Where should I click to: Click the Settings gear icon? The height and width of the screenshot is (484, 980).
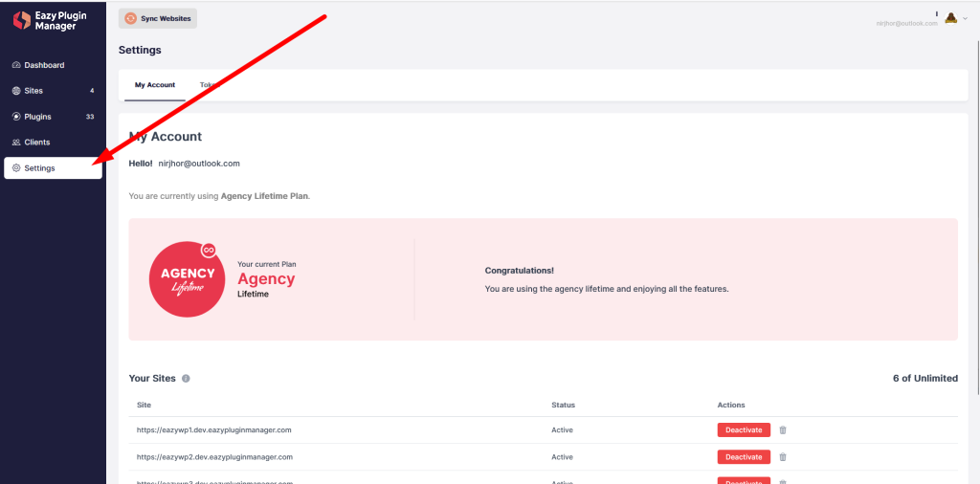pyautogui.click(x=16, y=168)
